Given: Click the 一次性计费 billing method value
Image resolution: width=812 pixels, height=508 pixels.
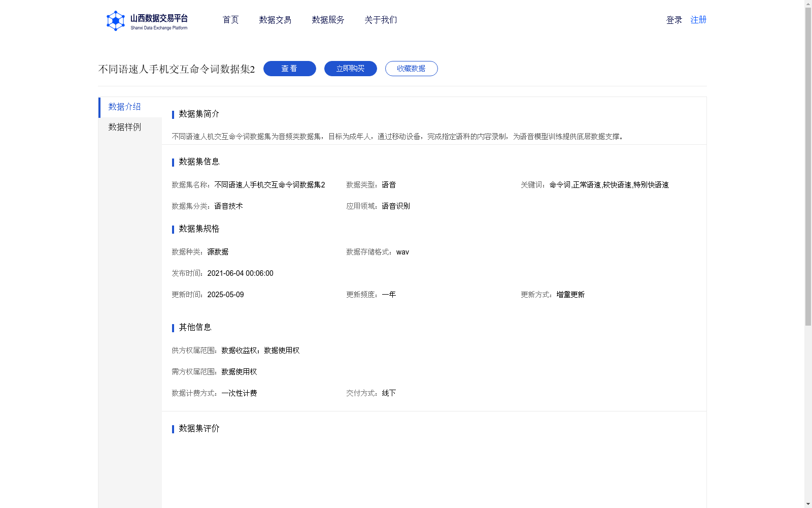Looking at the screenshot, I should 239,393.
